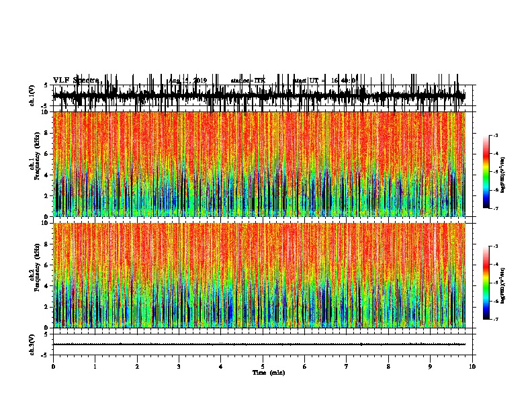Click tick label 5 on the time axis

point(263,367)
